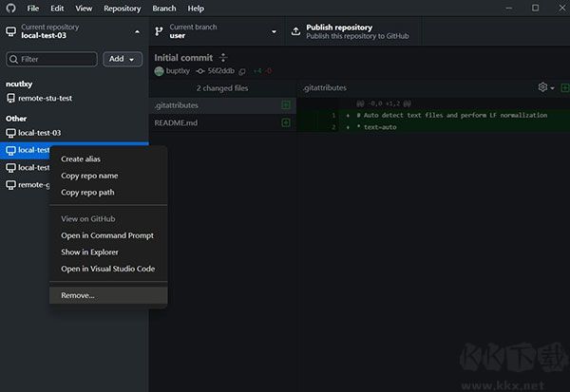Select .gitattributes in changed files
The height and width of the screenshot is (392, 570).
222,105
